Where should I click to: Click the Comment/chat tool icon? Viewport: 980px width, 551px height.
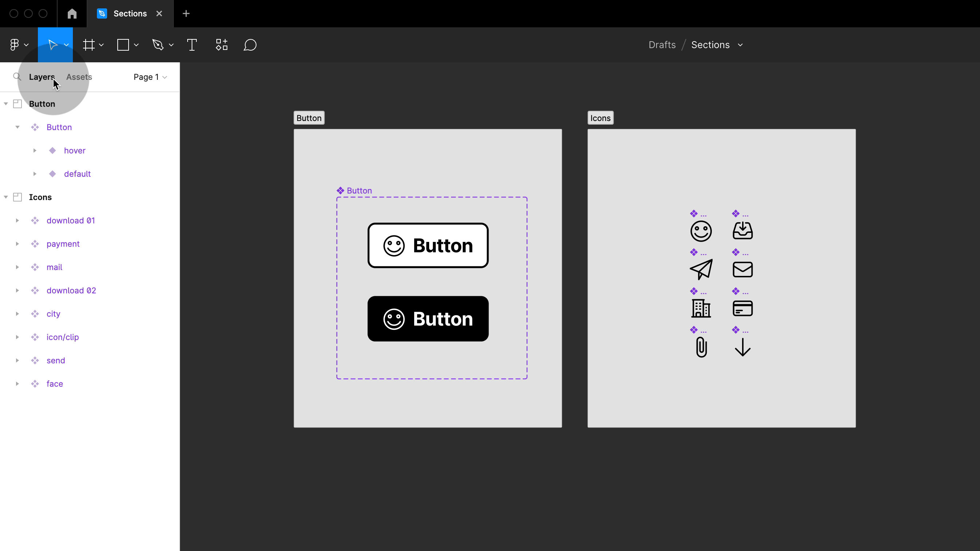pos(250,45)
